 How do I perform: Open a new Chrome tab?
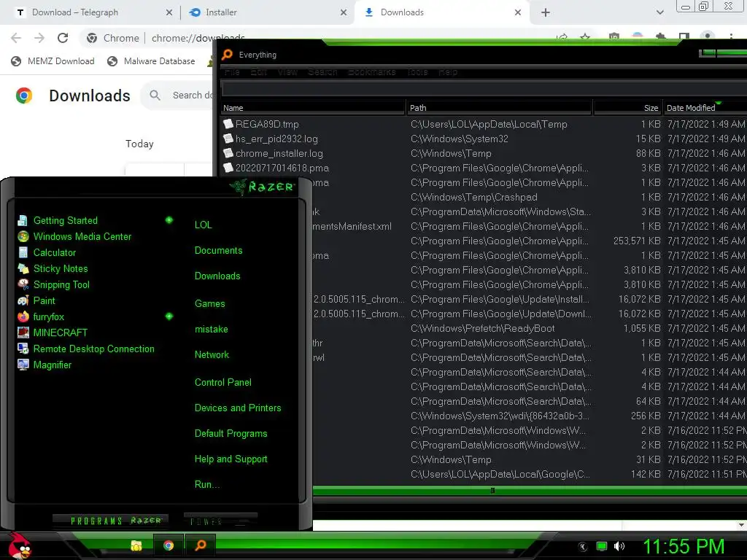(546, 12)
